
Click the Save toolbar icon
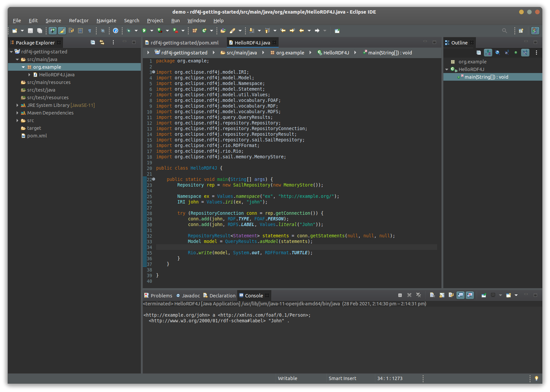point(30,31)
